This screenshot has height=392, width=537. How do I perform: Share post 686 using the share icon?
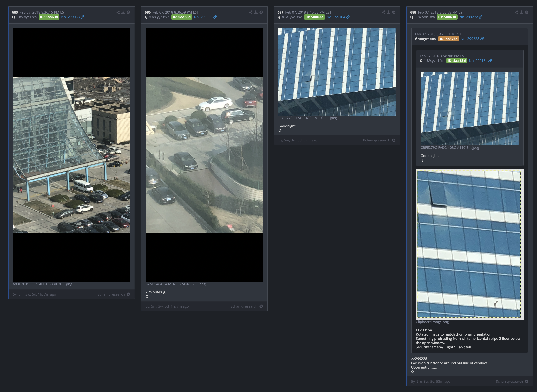251,12
